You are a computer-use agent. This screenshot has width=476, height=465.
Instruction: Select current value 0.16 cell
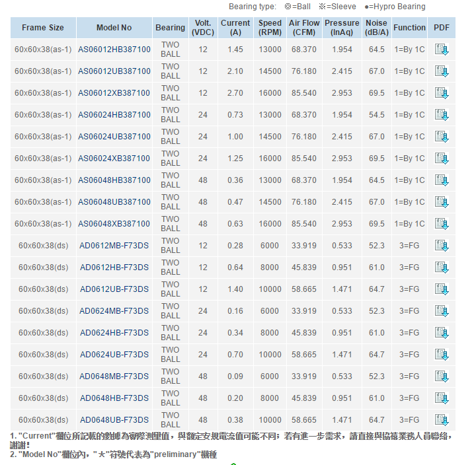click(x=235, y=311)
